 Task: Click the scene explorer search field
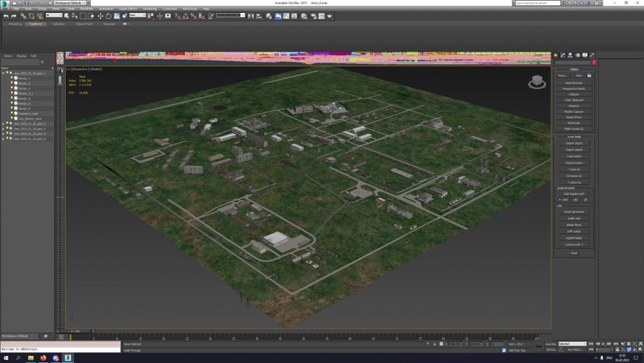click(19, 62)
